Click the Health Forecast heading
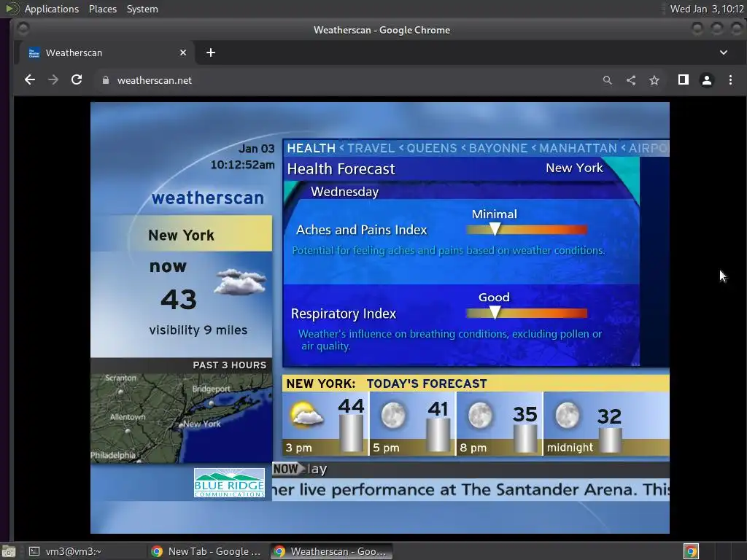 pyautogui.click(x=341, y=169)
